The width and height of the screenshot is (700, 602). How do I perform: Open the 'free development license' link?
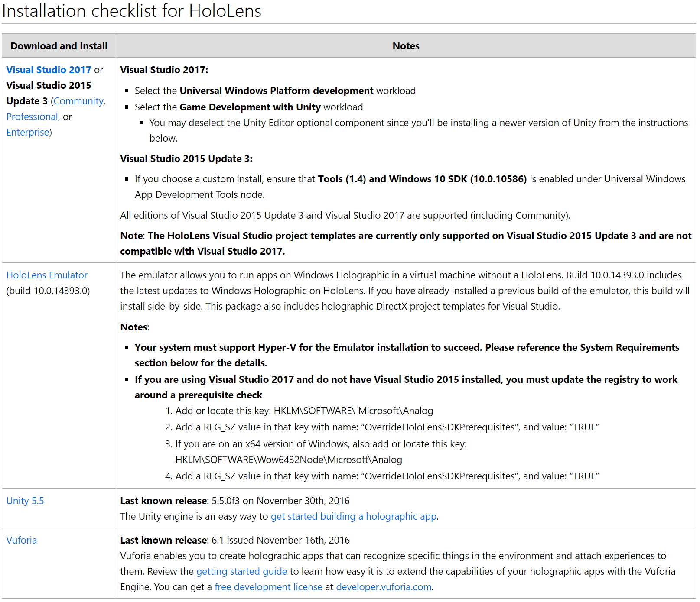coord(269,587)
